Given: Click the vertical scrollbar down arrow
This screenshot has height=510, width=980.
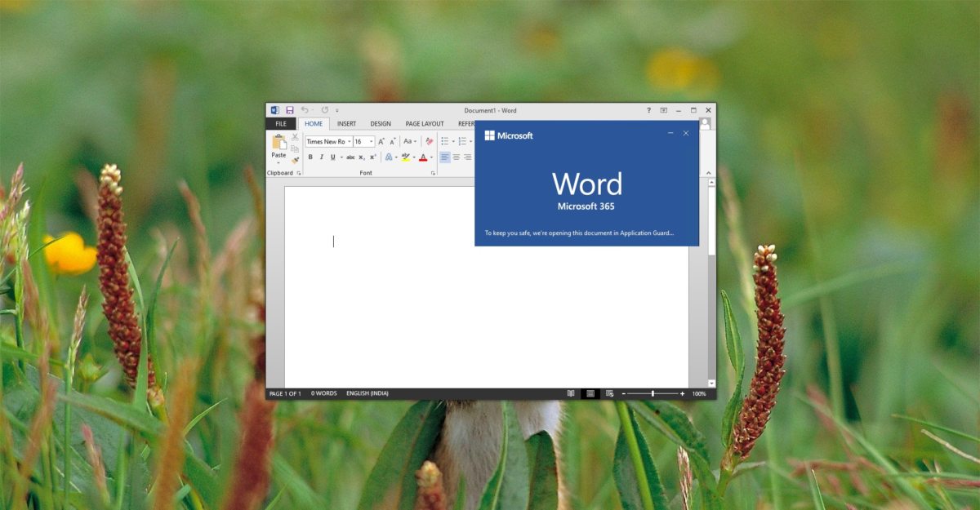Looking at the screenshot, I should coord(711,383).
